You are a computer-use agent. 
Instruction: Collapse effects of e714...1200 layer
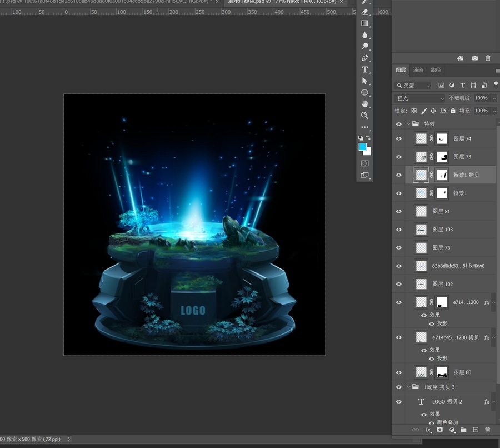point(494,302)
